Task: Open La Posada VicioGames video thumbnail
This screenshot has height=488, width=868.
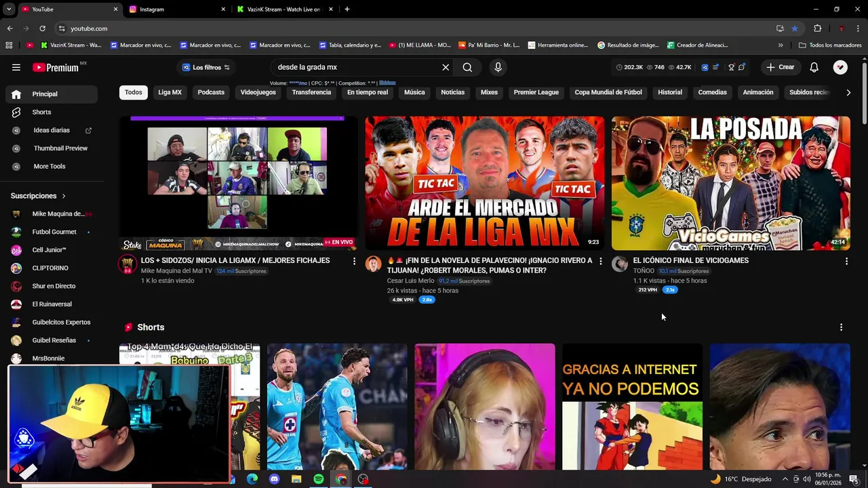Action: [731, 183]
